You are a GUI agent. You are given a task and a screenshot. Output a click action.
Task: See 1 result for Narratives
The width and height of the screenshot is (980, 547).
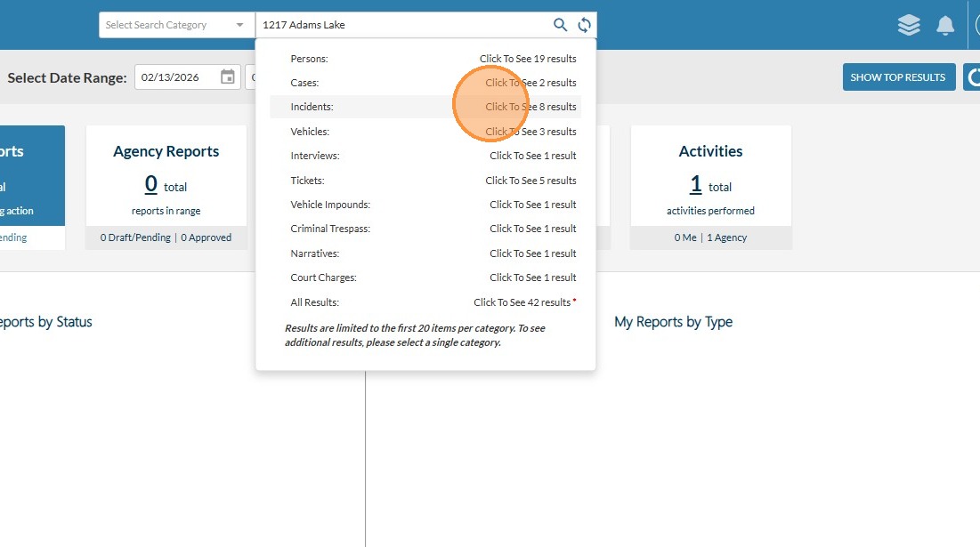pyautogui.click(x=532, y=253)
